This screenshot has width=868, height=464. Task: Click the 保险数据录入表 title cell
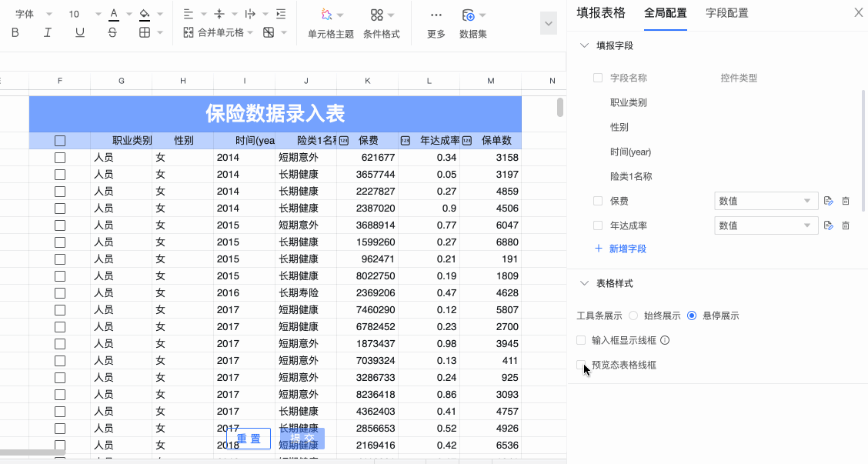pos(275,114)
